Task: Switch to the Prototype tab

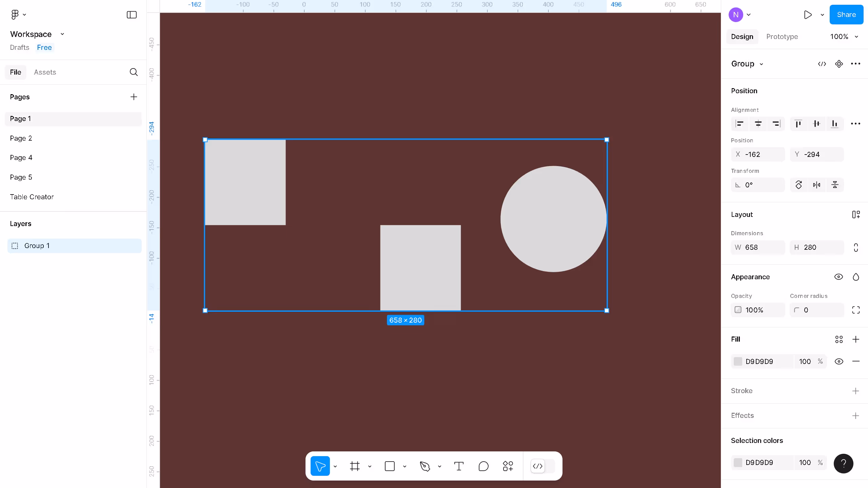Action: (782, 37)
